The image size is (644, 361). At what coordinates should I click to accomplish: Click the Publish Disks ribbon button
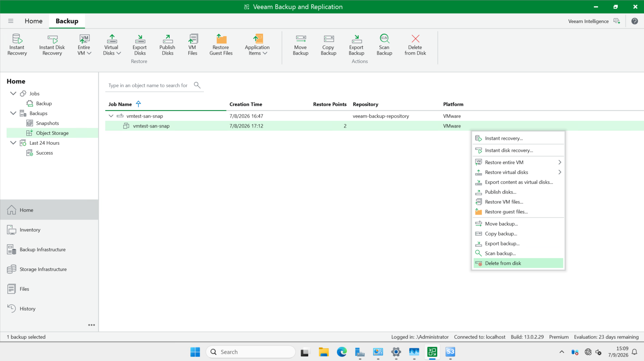167,44
